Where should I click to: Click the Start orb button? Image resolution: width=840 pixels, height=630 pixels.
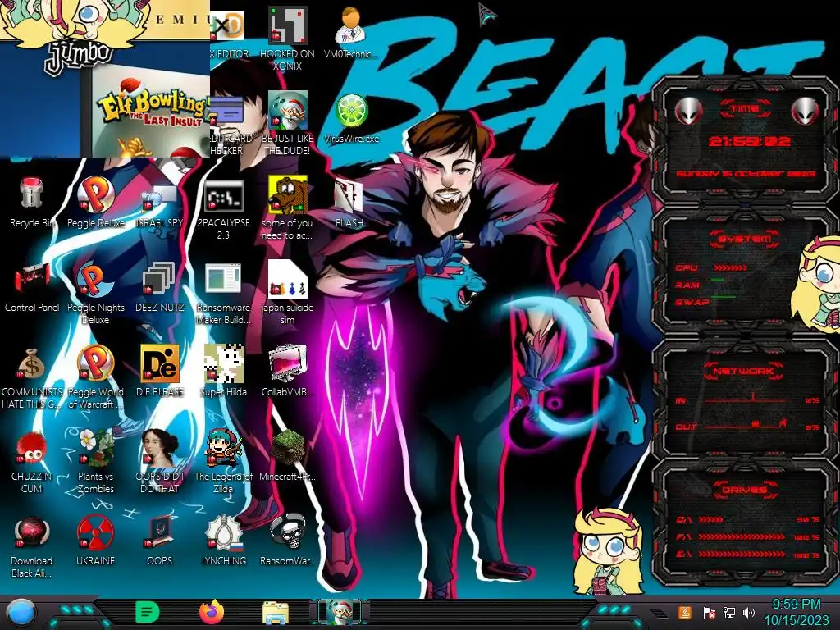(x=21, y=613)
